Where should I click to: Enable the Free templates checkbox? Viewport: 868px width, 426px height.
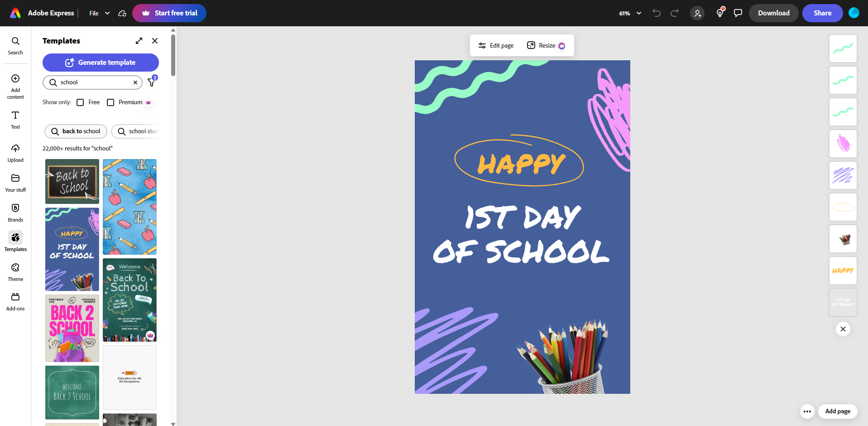pyautogui.click(x=80, y=102)
